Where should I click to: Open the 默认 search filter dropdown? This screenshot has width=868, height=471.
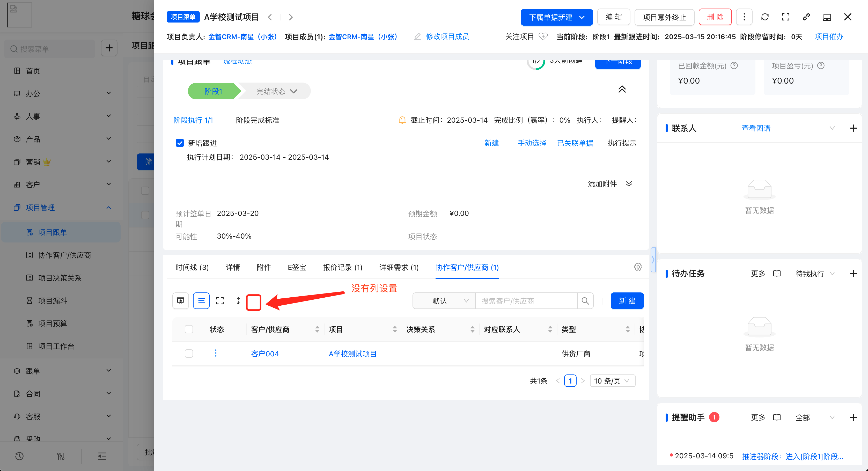[x=444, y=300]
